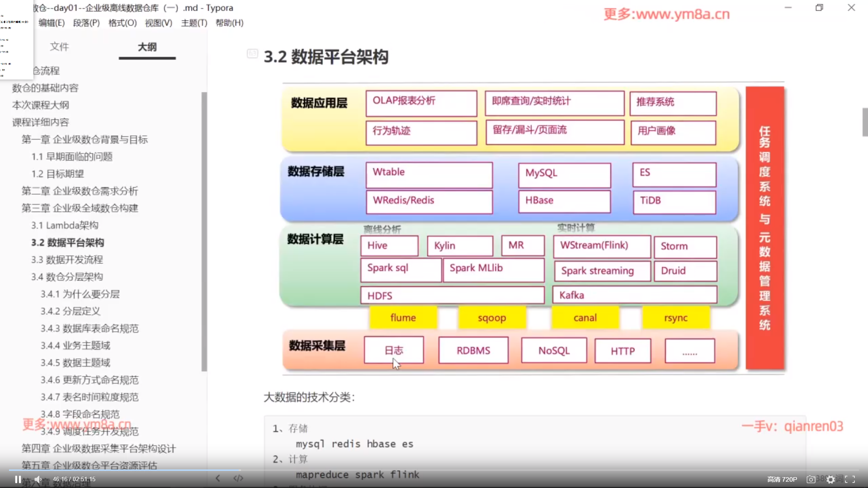Change video quality 高清 720P

pos(782,479)
